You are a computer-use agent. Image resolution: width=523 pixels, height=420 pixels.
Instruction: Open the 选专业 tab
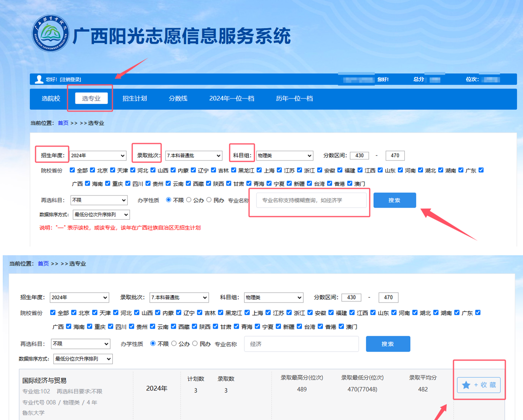(x=91, y=98)
